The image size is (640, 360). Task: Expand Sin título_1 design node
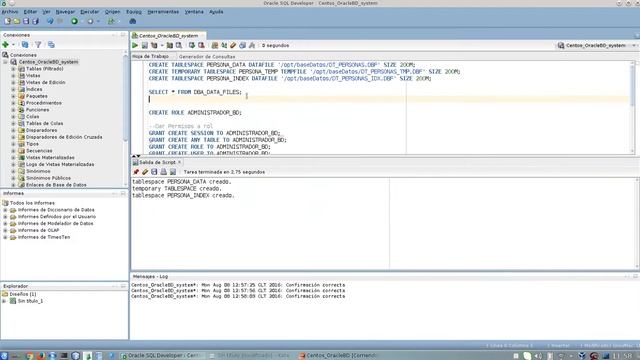click(x=4, y=301)
